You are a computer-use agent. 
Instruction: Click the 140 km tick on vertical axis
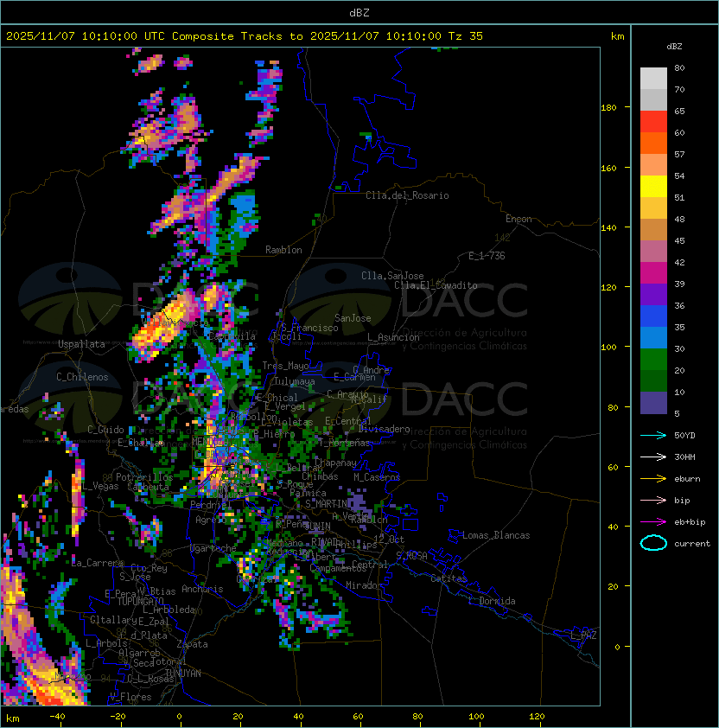click(608, 227)
